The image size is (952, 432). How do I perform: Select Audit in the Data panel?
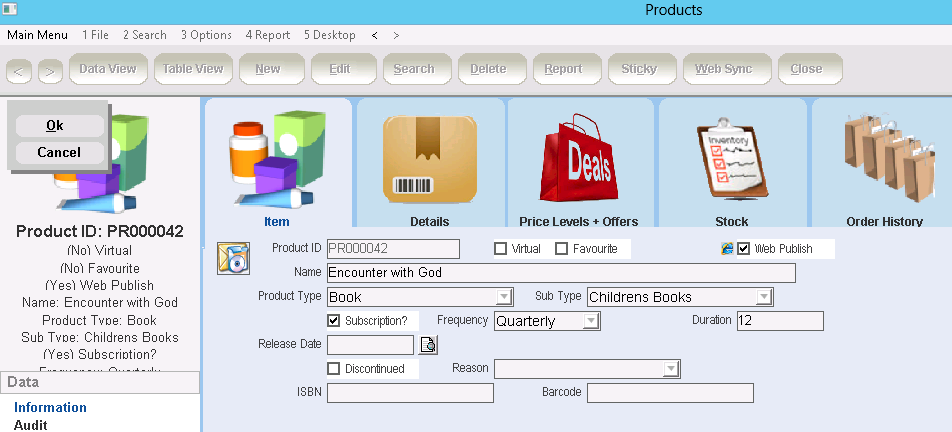(30, 425)
